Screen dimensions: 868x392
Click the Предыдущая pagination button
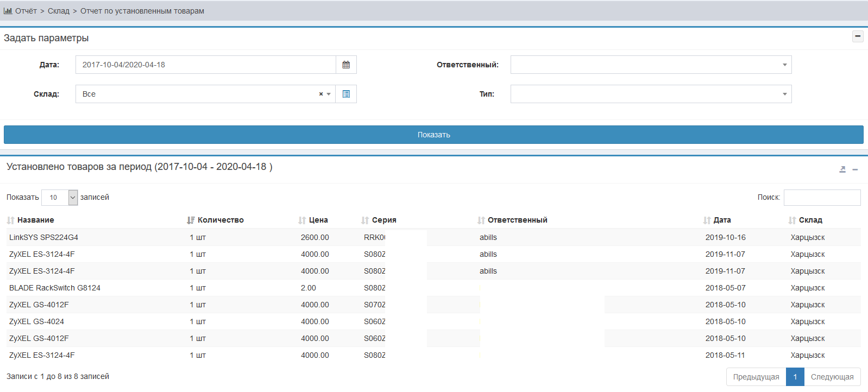756,377
